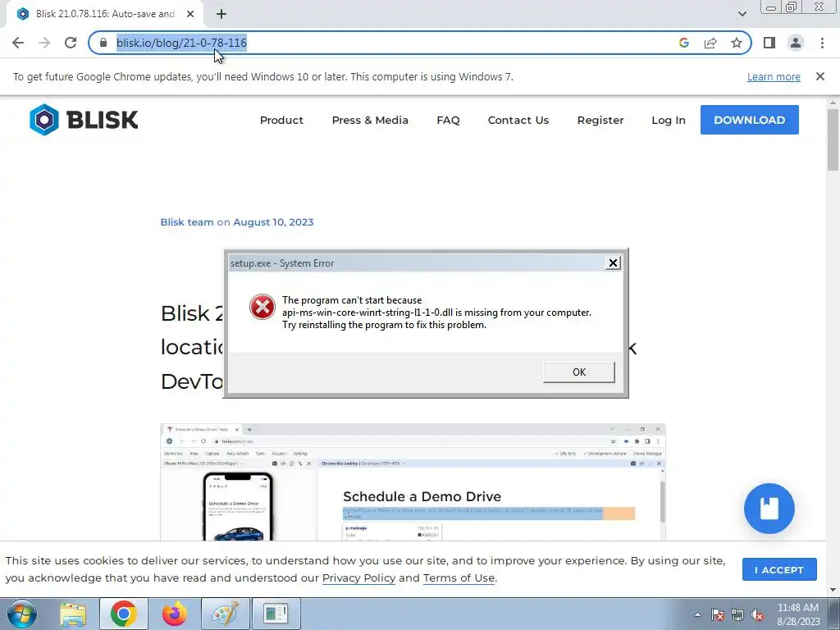Screen dimensions: 840x630
Task: Click the network tray icon
Action: point(737,614)
